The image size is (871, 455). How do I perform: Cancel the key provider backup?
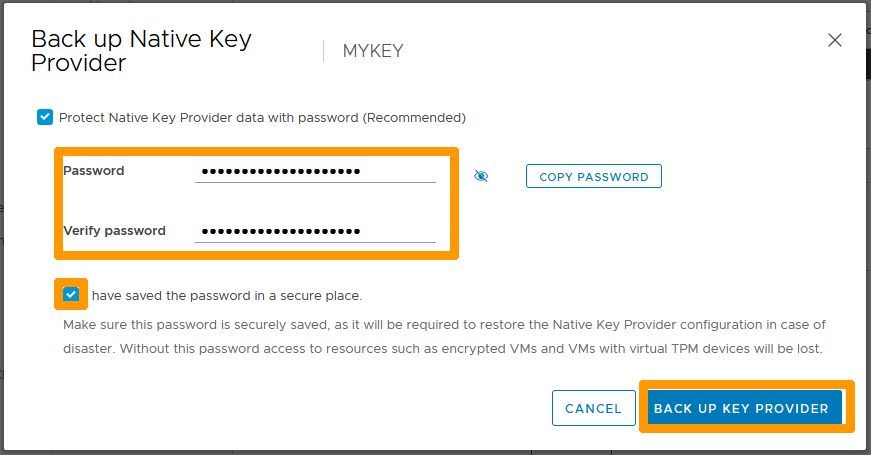pyautogui.click(x=593, y=408)
